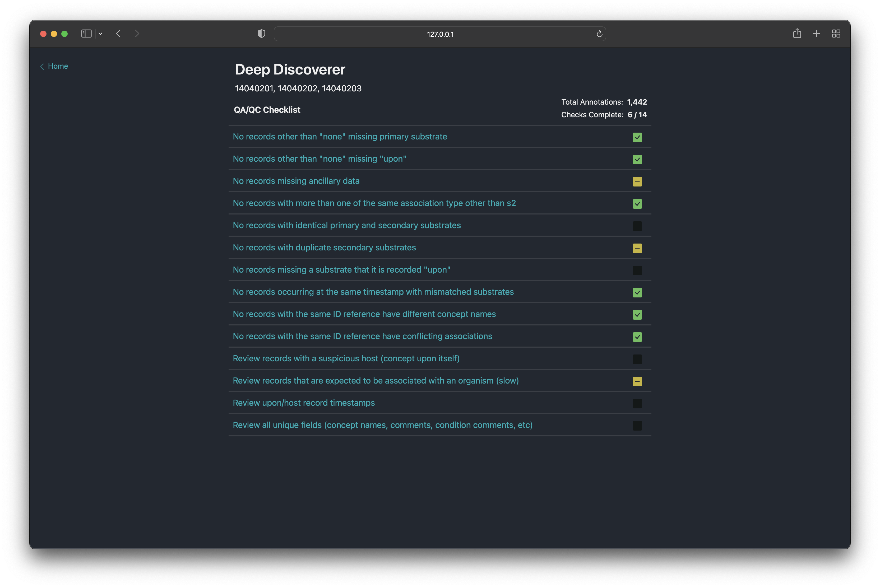This screenshot has width=880, height=588.
Task: Open the 'Review upon/host record timestamps' check
Action: 303,403
